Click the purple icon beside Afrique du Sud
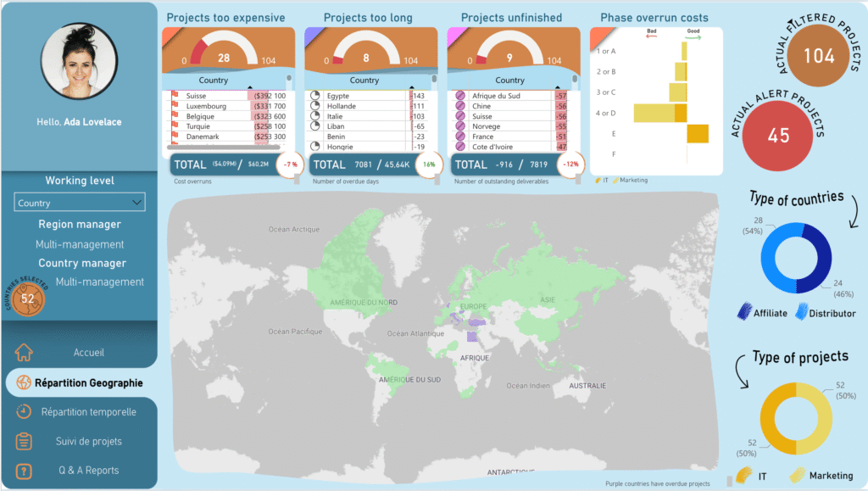 coord(460,97)
